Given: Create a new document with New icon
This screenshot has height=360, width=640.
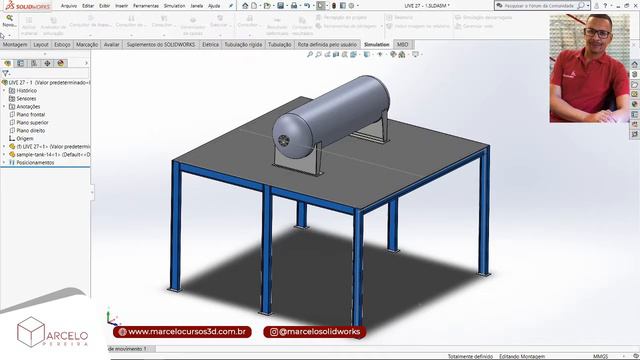Looking at the screenshot, I should pyautogui.click(x=254, y=6).
